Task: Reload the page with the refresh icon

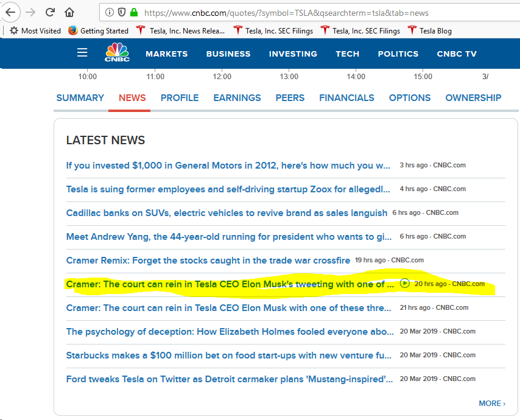Action: click(50, 13)
